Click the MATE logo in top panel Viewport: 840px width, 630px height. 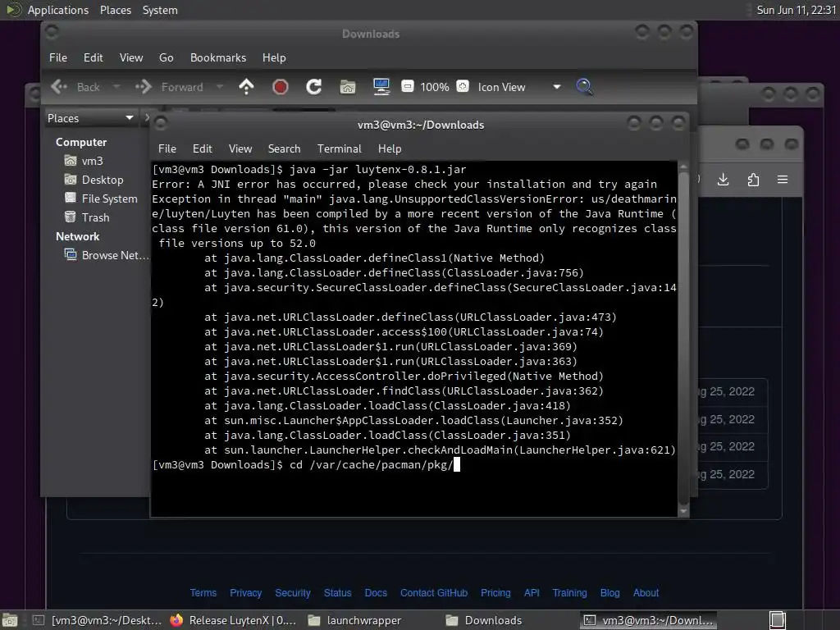(13, 10)
